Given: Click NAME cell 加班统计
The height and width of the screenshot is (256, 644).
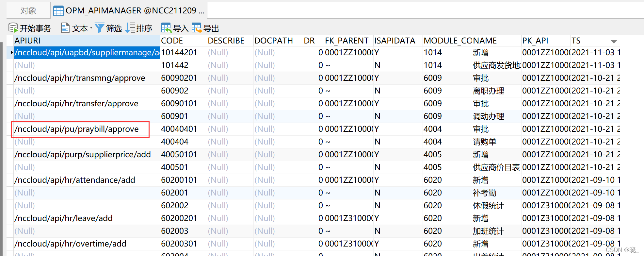Looking at the screenshot, I should click(x=496, y=231).
